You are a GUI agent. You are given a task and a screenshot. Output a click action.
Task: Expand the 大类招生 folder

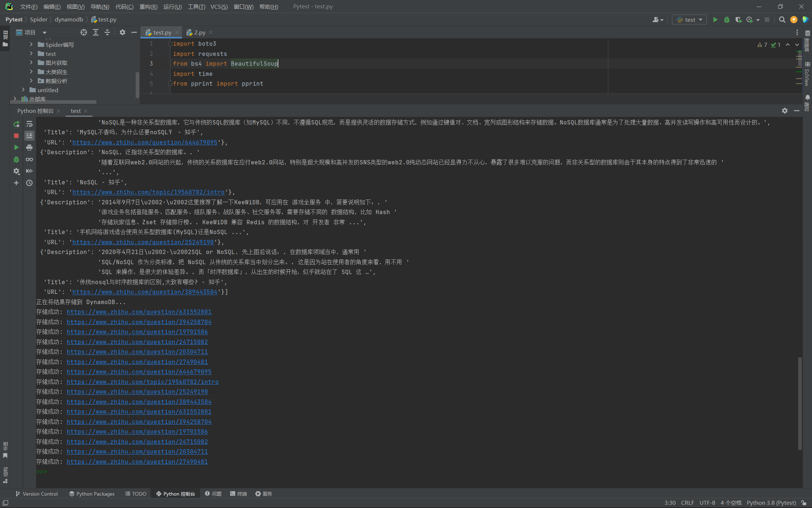click(x=31, y=71)
